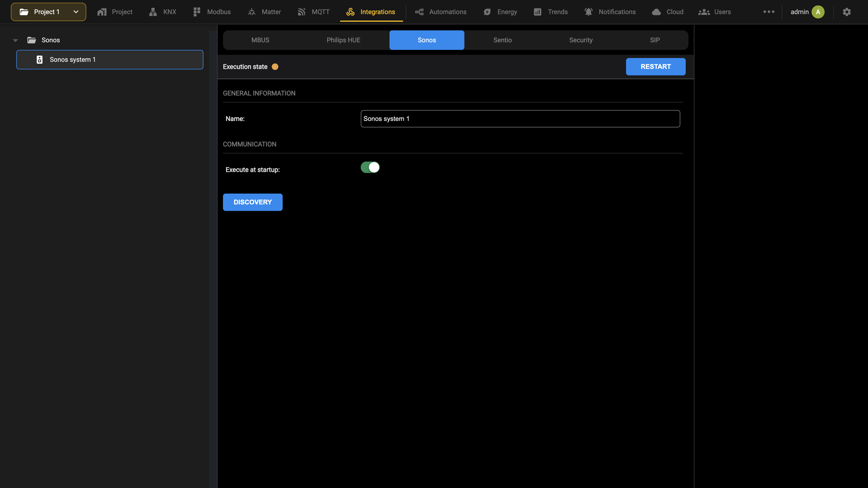This screenshot has height=488, width=868.
Task: Open the Security tab
Action: 580,40
